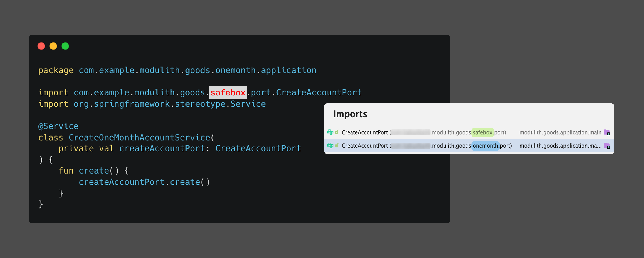The height and width of the screenshot is (258, 644).
Task: Select the safebox CreateAccountPort import option
Action: (365, 132)
